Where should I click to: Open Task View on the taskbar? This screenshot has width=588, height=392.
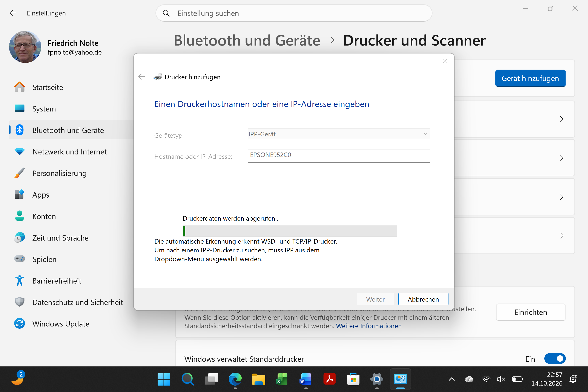(211, 379)
